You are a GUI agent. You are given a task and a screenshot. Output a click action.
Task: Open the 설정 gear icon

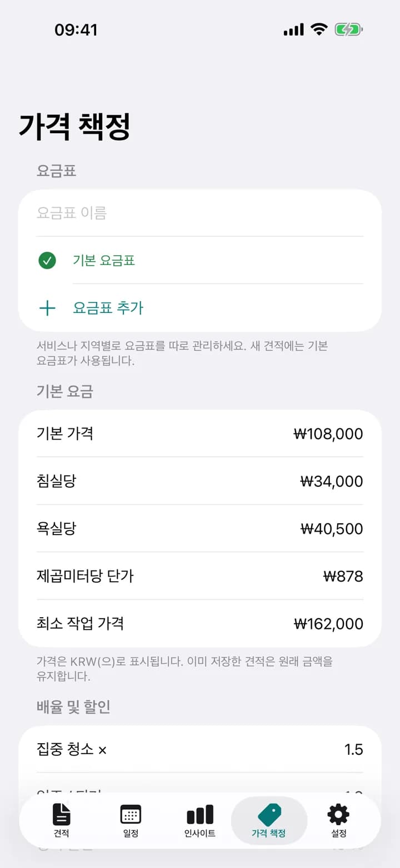click(338, 814)
